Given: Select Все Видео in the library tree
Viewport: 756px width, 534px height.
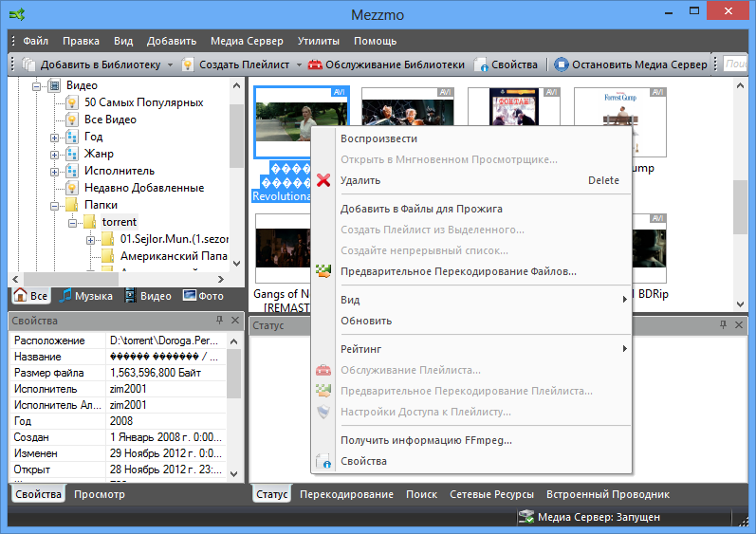Looking at the screenshot, I should 110,120.
